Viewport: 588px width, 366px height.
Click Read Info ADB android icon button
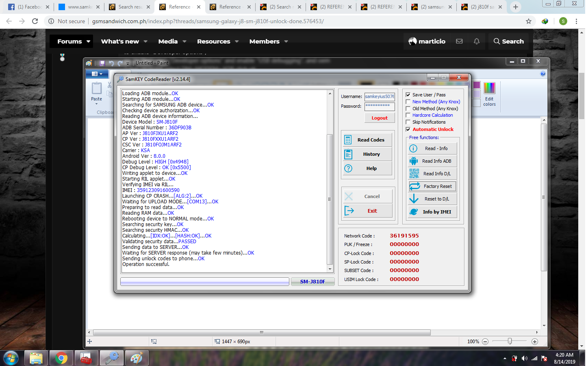point(432,161)
